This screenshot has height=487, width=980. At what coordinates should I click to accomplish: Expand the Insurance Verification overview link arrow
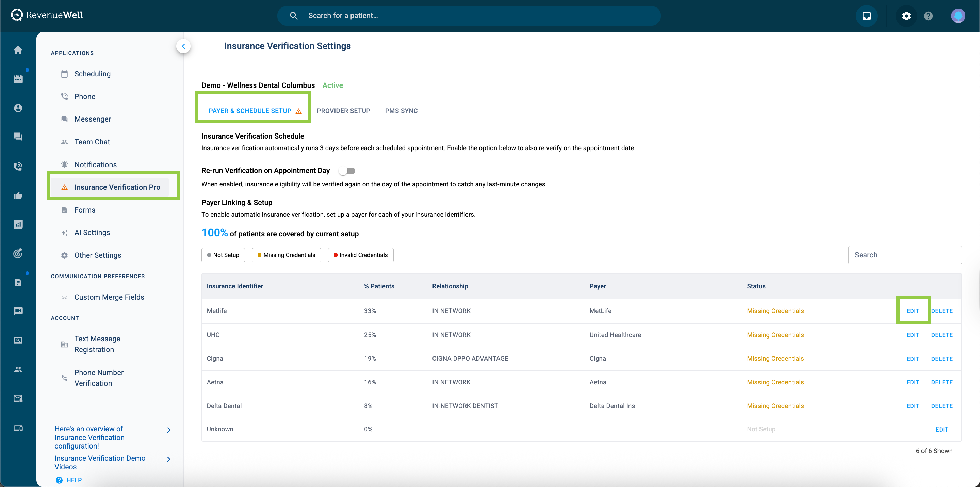coord(169,430)
